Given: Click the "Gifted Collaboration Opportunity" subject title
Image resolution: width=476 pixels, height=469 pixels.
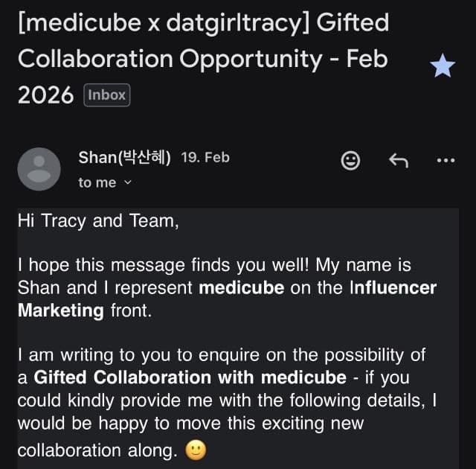Looking at the screenshot, I should coord(201,58).
